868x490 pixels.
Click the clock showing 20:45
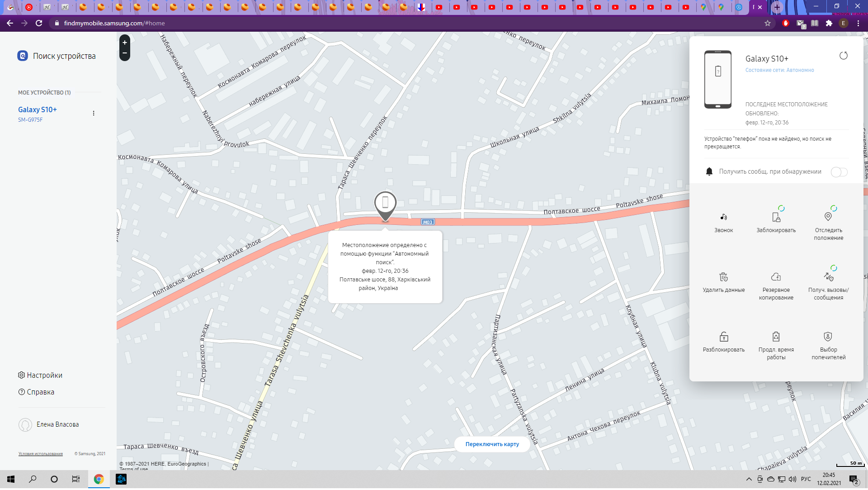pos(829,475)
